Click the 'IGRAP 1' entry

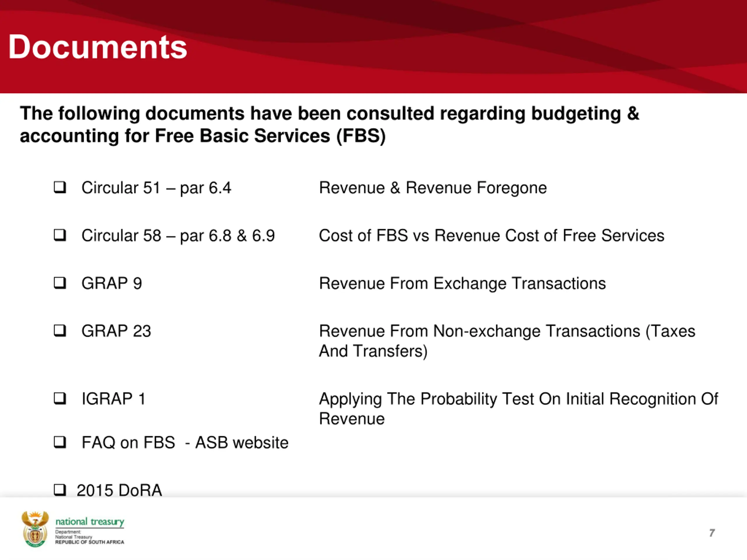coord(114,399)
